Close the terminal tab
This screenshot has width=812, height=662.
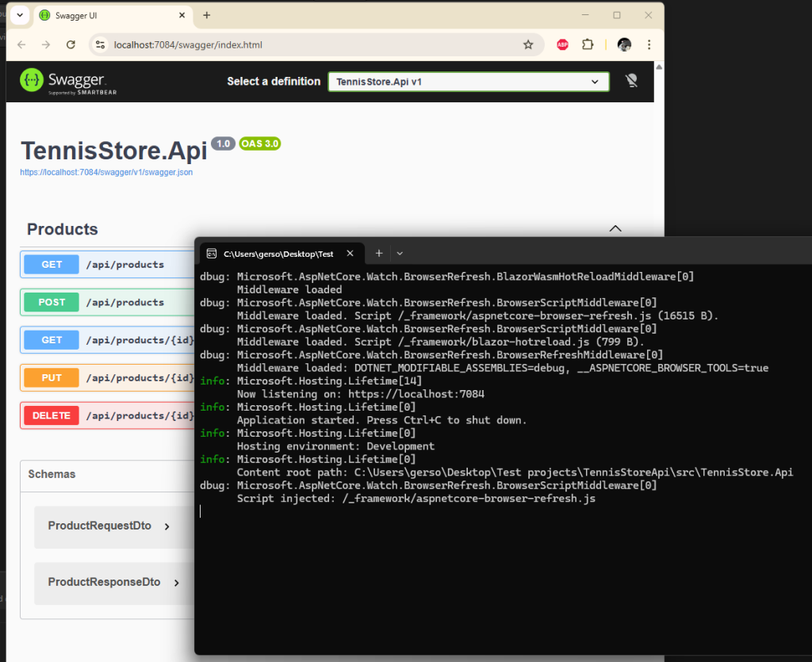pyautogui.click(x=350, y=253)
